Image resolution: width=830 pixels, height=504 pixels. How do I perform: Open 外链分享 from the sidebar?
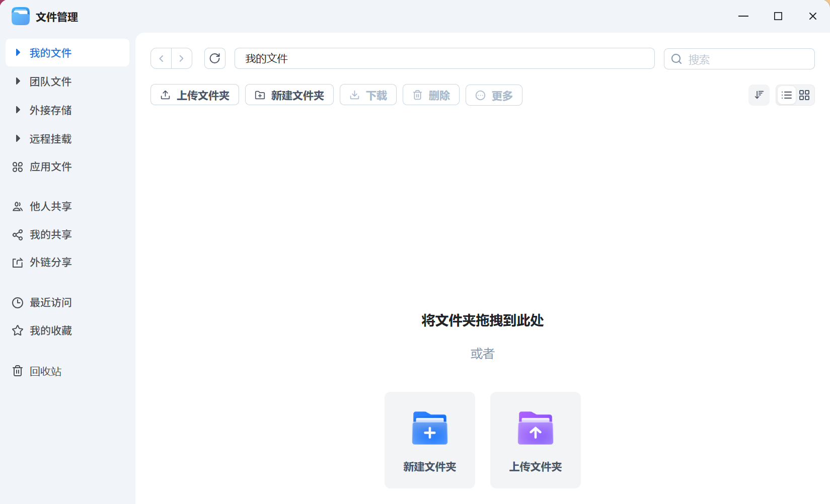[x=50, y=262]
